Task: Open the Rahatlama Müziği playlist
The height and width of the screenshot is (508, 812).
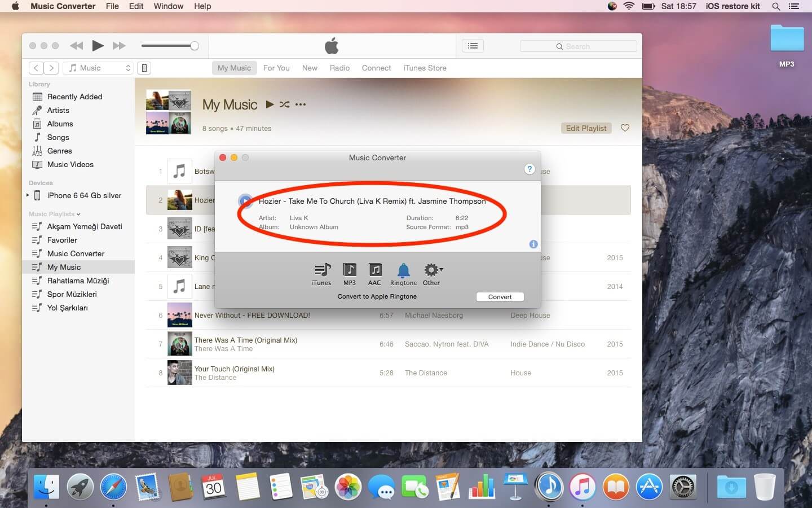Action: (x=78, y=281)
